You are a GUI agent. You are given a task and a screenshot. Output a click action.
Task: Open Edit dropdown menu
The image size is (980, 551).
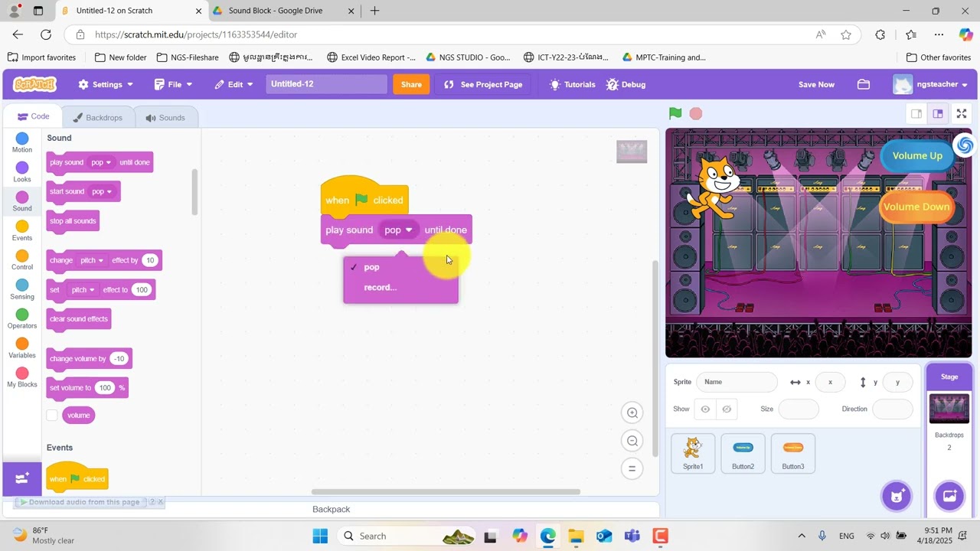click(x=234, y=84)
